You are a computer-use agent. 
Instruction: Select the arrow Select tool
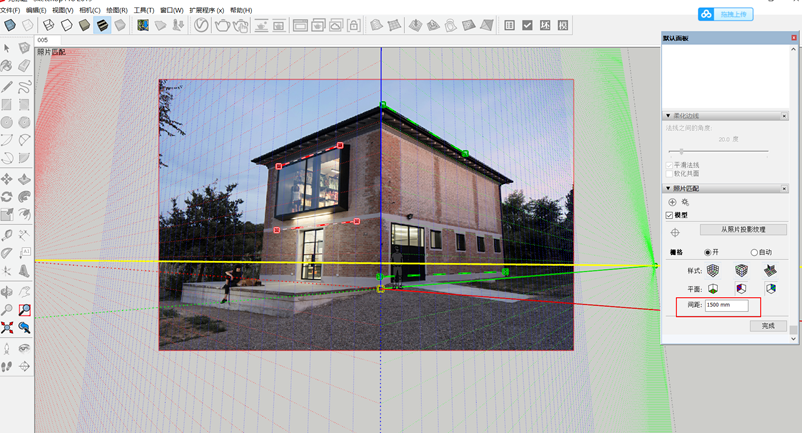click(7, 48)
